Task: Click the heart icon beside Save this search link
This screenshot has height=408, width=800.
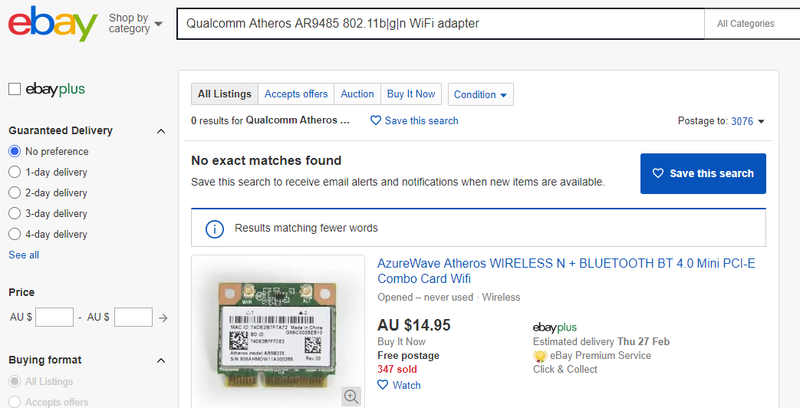Action: tap(376, 121)
